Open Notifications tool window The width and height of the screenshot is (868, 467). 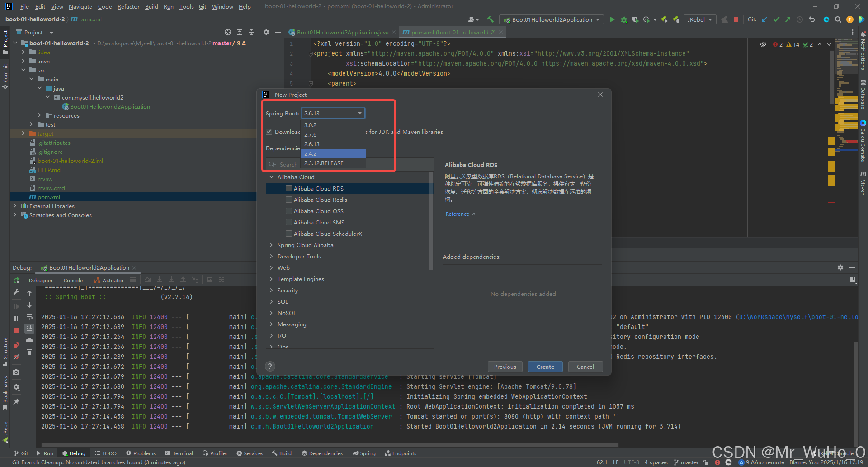coord(863,51)
